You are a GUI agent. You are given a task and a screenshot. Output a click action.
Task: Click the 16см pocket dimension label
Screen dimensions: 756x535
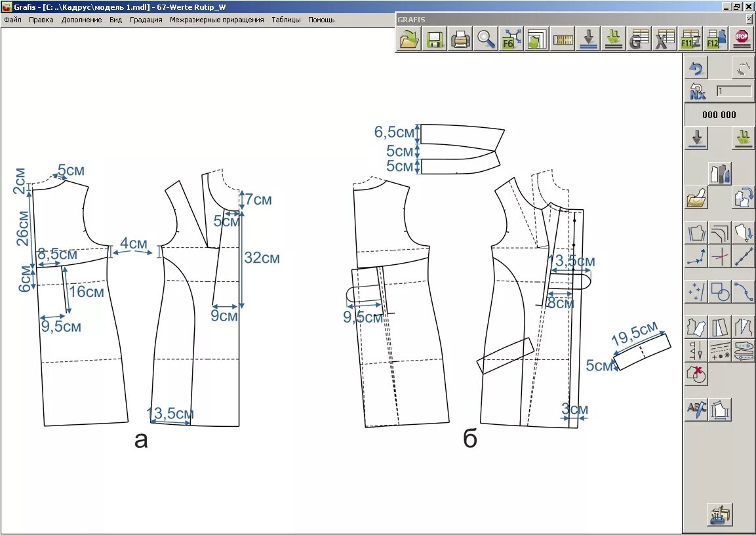pos(87,292)
